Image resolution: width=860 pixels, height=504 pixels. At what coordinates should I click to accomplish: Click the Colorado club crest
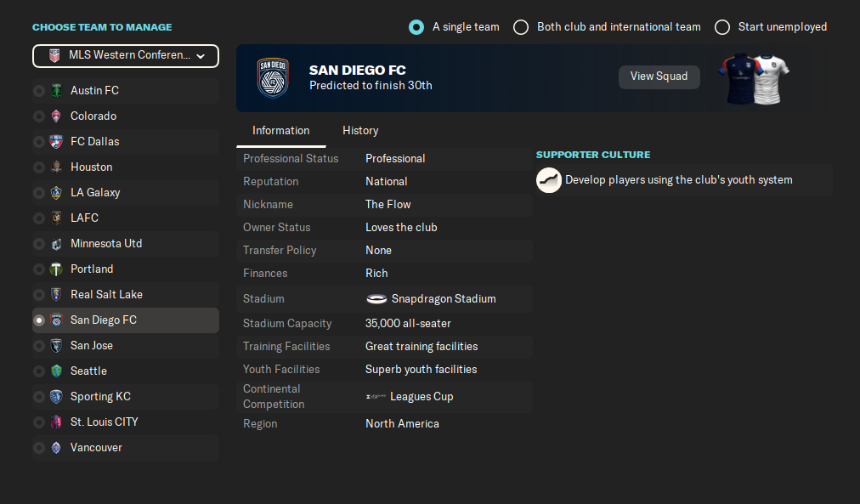pyautogui.click(x=56, y=116)
